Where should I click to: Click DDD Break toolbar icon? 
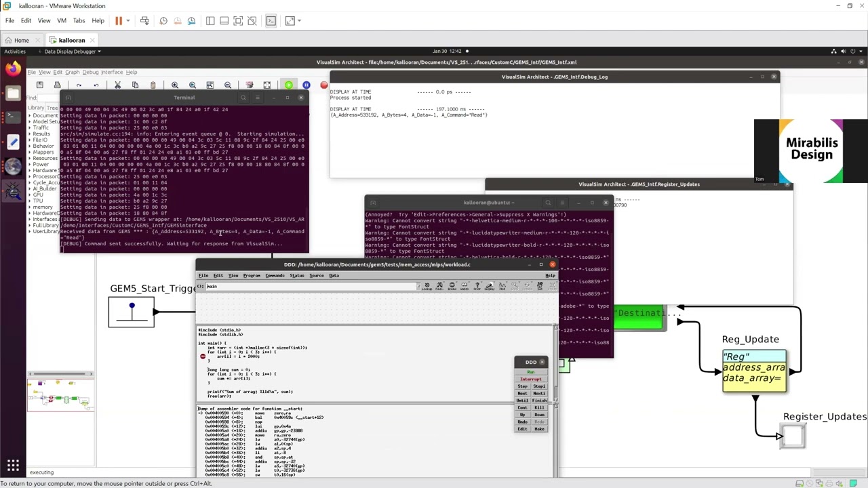[452, 286]
